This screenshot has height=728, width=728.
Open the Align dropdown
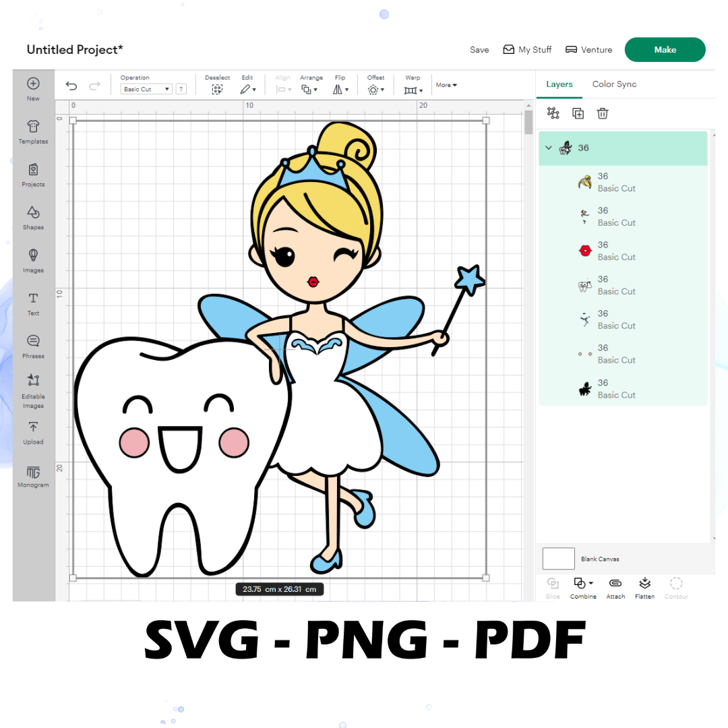[x=283, y=89]
